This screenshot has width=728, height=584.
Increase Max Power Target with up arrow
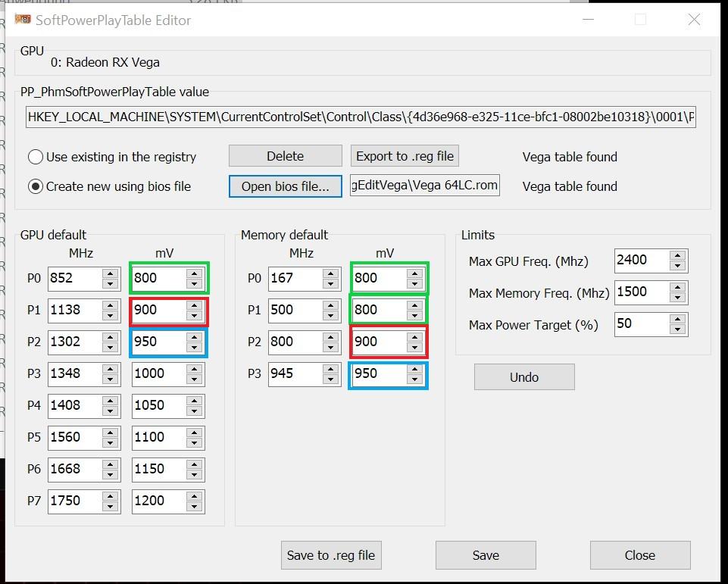coord(678,319)
